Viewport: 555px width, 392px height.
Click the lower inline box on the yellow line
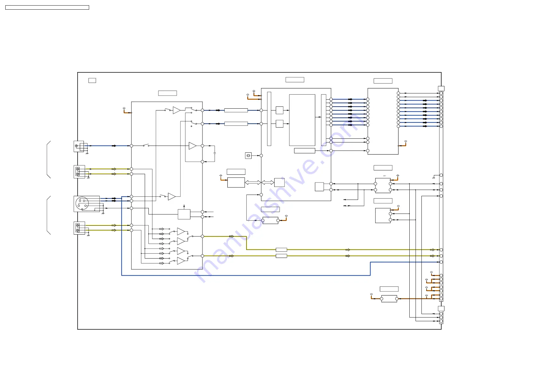(x=281, y=256)
